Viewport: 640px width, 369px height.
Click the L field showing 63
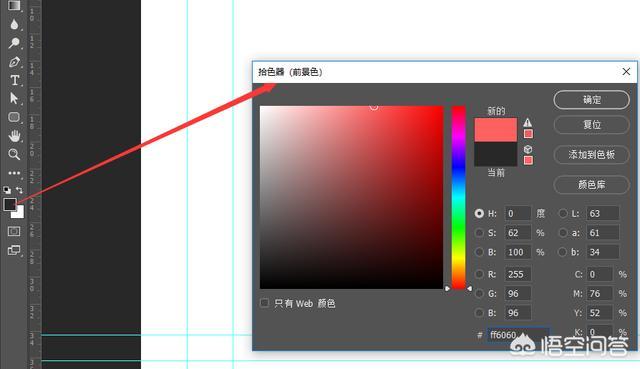[x=603, y=213]
